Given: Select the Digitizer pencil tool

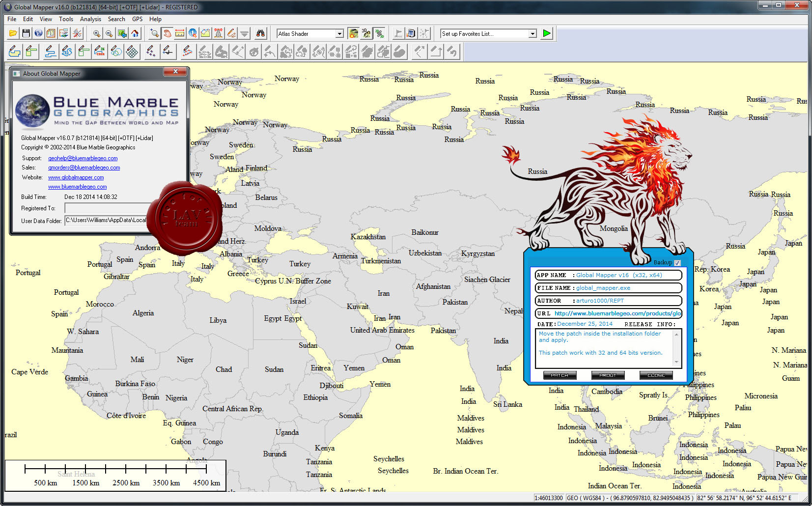Looking at the screenshot, I should [231, 33].
